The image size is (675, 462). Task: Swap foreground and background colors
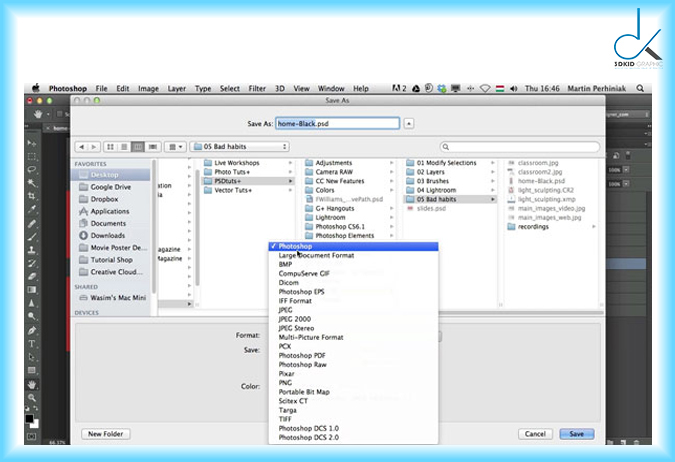coord(36,409)
